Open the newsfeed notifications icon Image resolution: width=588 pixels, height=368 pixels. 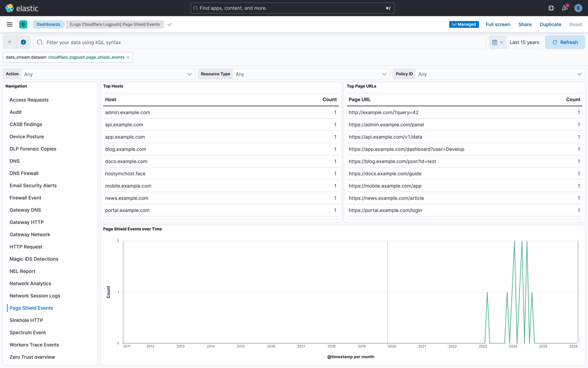[x=565, y=8]
